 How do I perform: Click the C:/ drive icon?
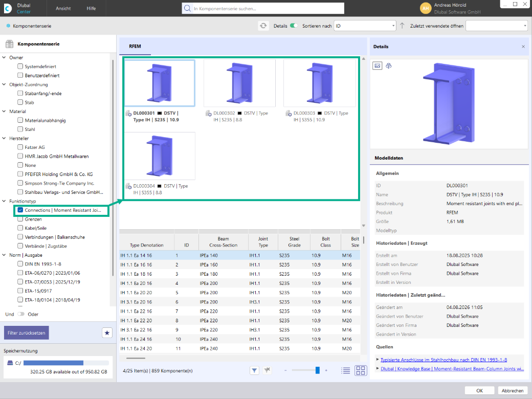[10, 363]
